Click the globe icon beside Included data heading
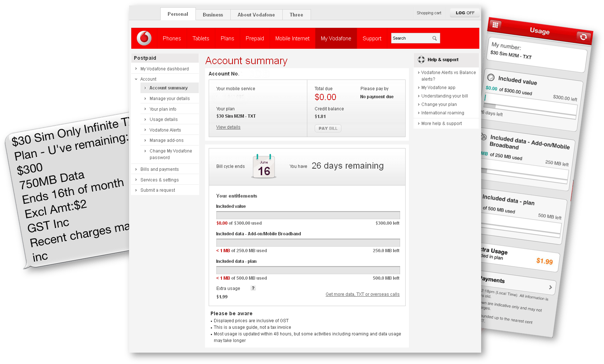This screenshot has height=364, width=604. [484, 137]
